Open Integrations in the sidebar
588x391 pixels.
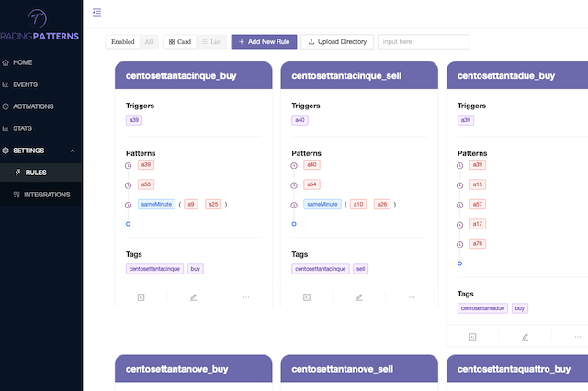[46, 195]
